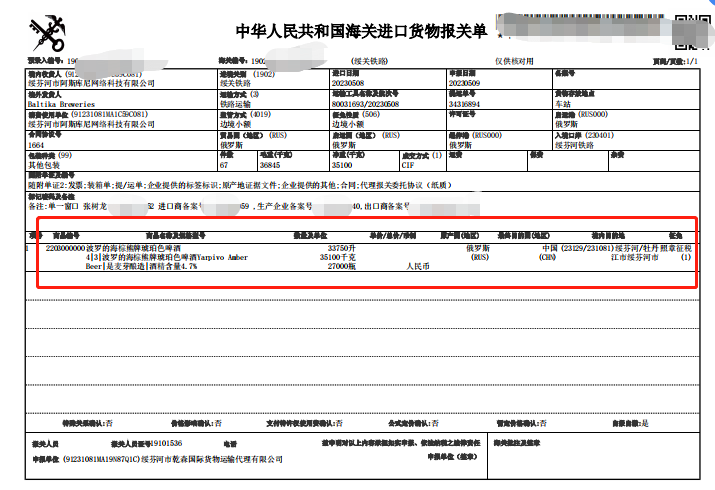This screenshot has width=715, height=490.
Task: Click the bill of lading number 34316894
Action: click(x=464, y=104)
